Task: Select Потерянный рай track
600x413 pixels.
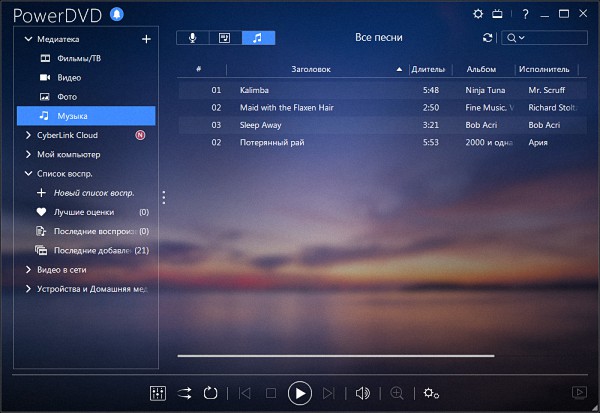Action: coord(382,142)
